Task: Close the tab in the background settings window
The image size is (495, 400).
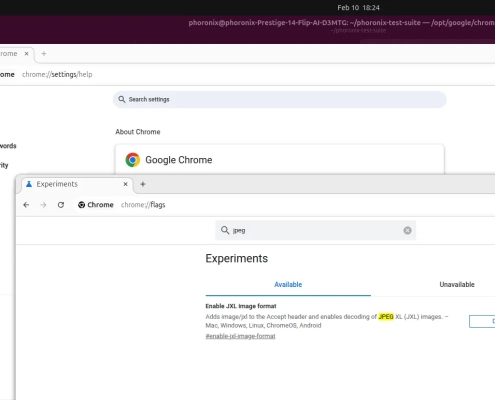Action: [x=26, y=53]
